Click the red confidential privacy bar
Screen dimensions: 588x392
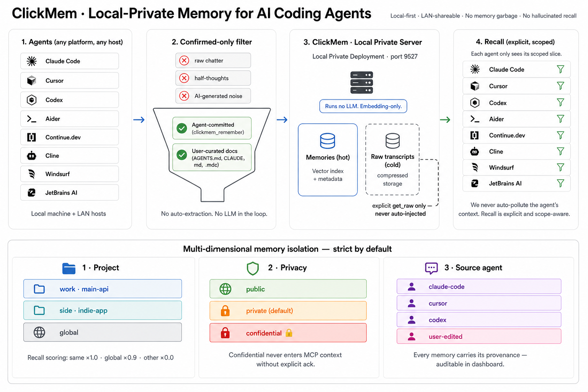coord(288,333)
